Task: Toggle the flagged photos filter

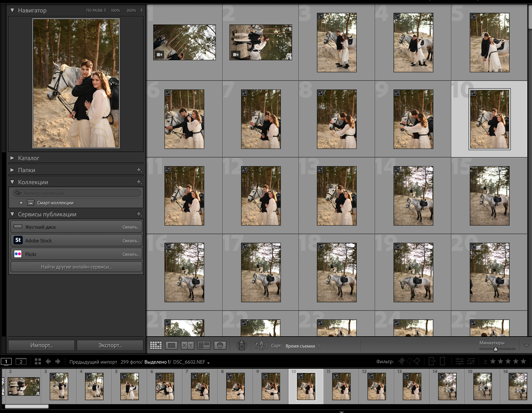Action: click(x=401, y=361)
